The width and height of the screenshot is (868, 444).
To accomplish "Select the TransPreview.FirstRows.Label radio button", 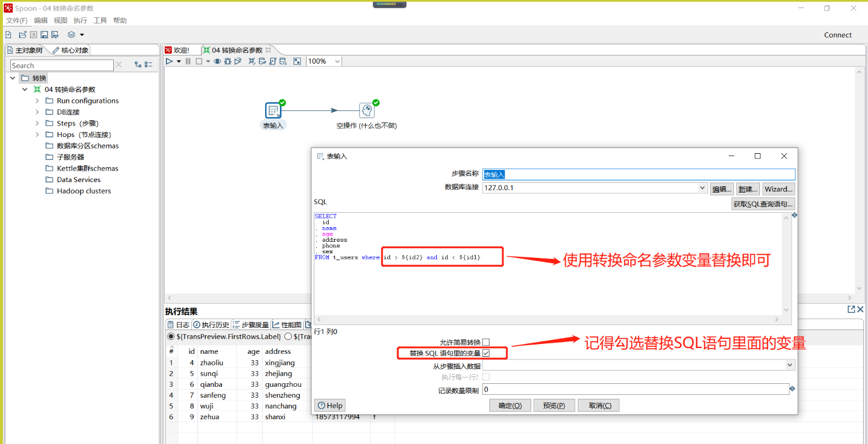I will click(x=170, y=336).
